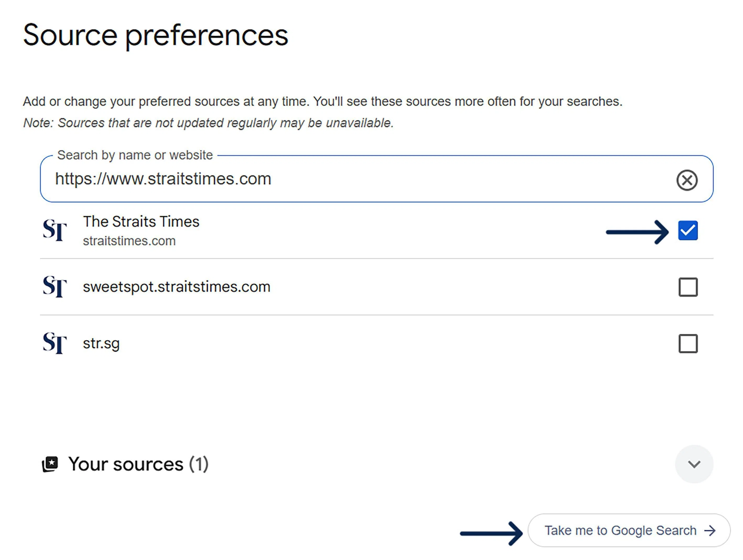
Task: Expand the Your sources chevron
Action: 694,464
